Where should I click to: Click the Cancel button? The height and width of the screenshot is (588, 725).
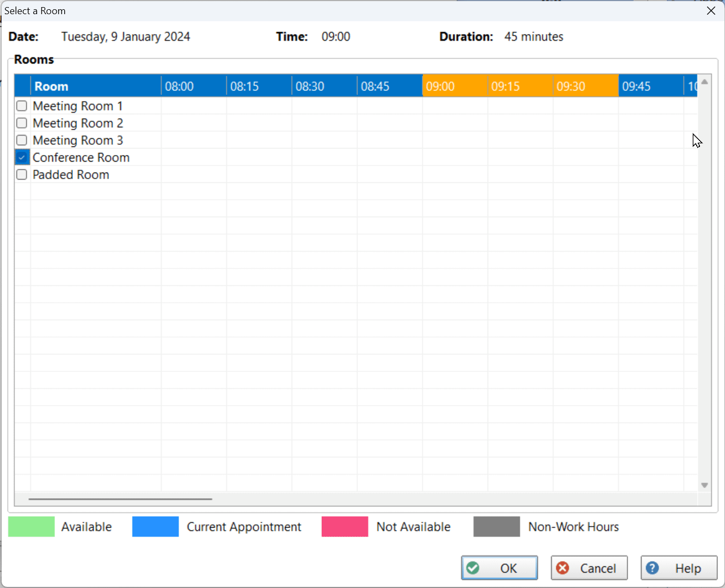[x=589, y=568]
